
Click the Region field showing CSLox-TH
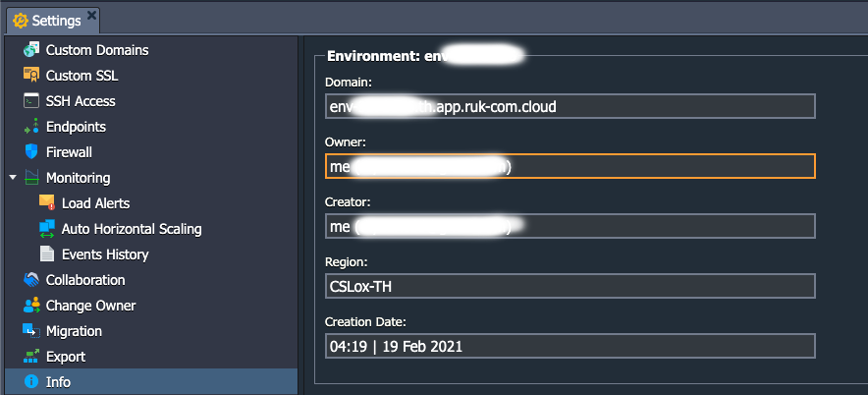(570, 286)
